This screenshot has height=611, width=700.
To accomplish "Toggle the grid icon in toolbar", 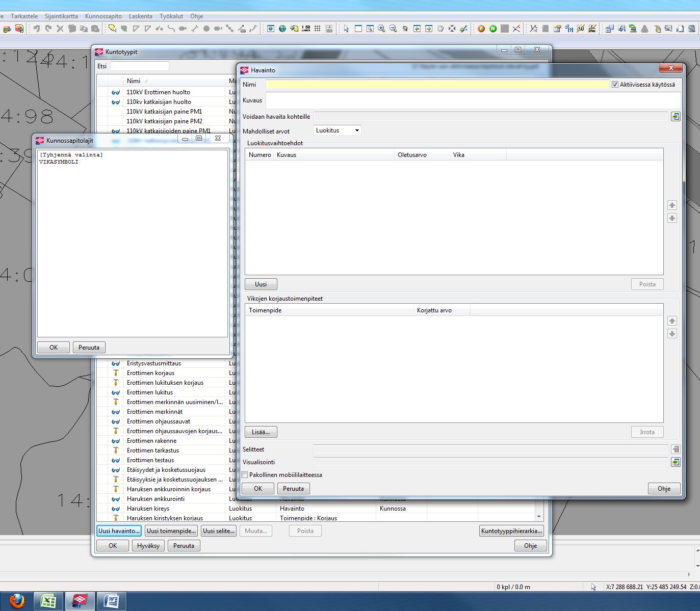I will tap(317, 29).
